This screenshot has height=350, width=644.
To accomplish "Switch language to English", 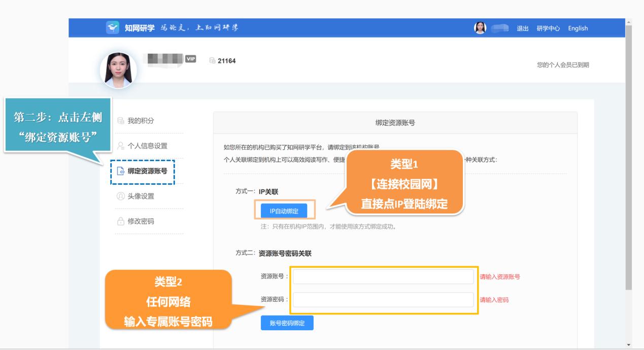I will [x=578, y=28].
